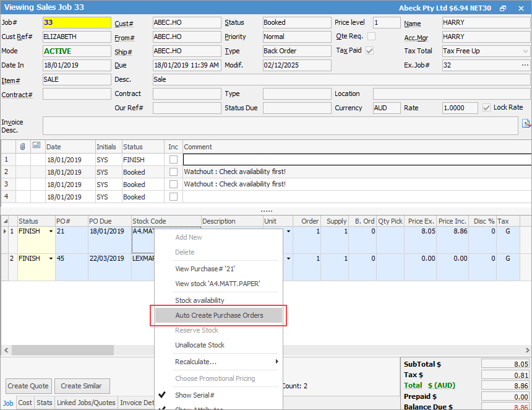Viewport: 532px width, 410px height.
Task: Toggle the Qte Req. checkbox
Action: (x=371, y=37)
